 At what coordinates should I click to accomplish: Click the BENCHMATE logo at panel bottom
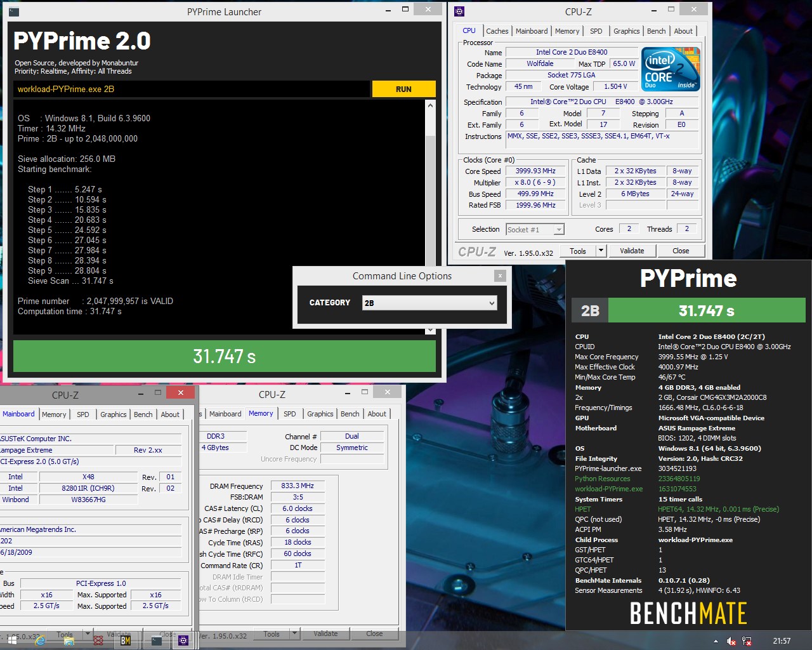(x=688, y=613)
